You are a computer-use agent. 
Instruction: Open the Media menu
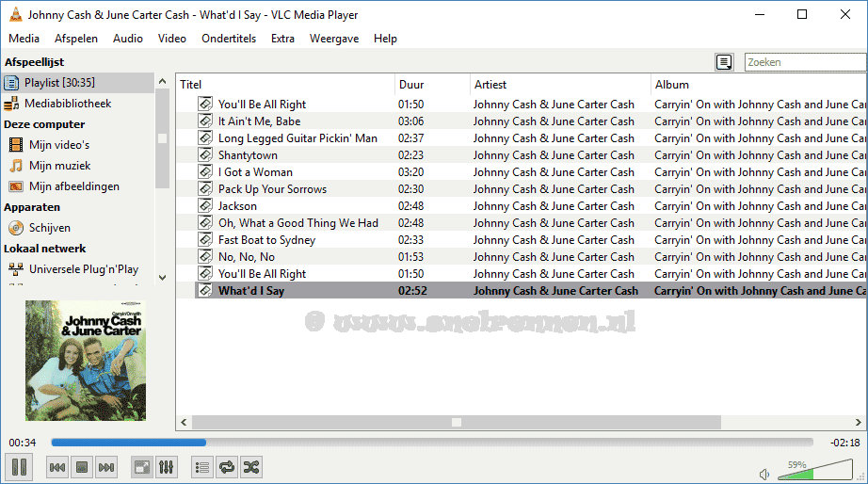[x=24, y=39]
